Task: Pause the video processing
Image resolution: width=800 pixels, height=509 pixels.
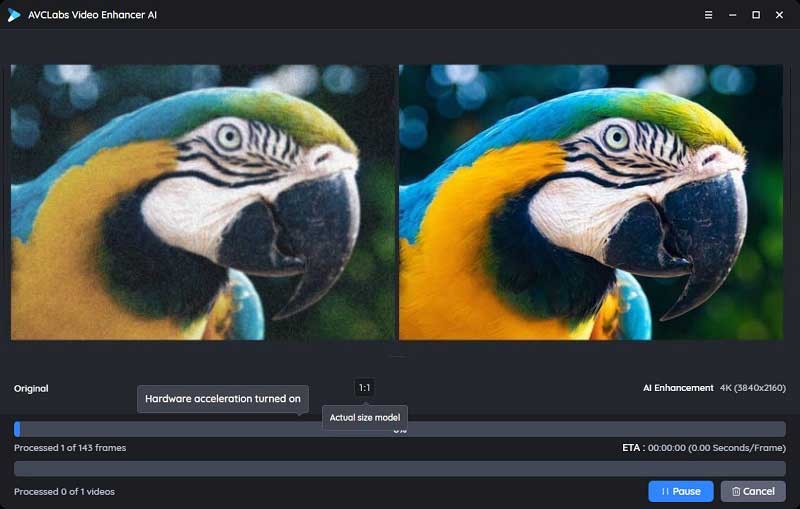Action: pos(681,491)
